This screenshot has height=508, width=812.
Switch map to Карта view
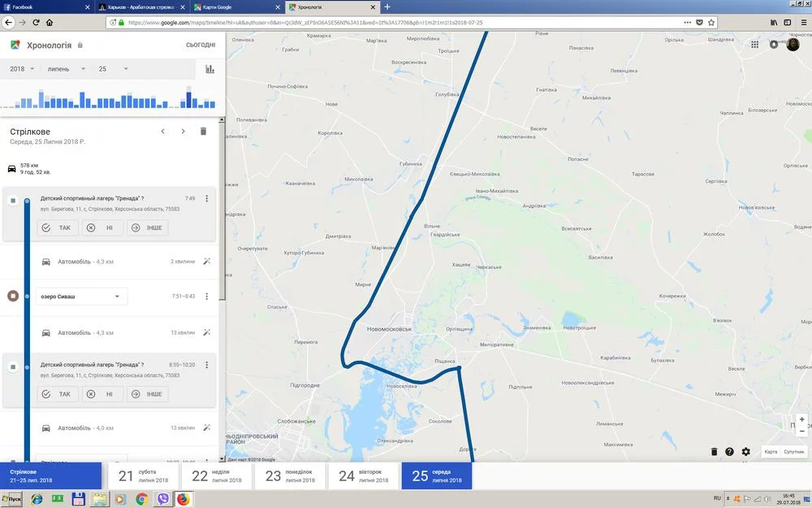click(771, 451)
